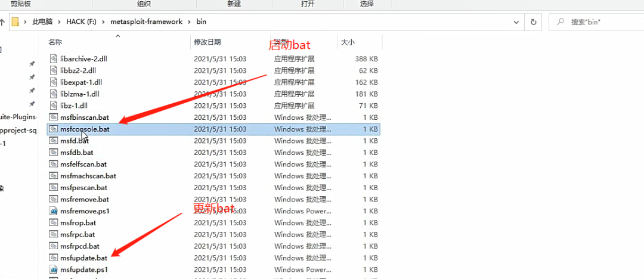Sort files by 名称 column
Viewport: 644px width, 279px height.
[x=55, y=42]
